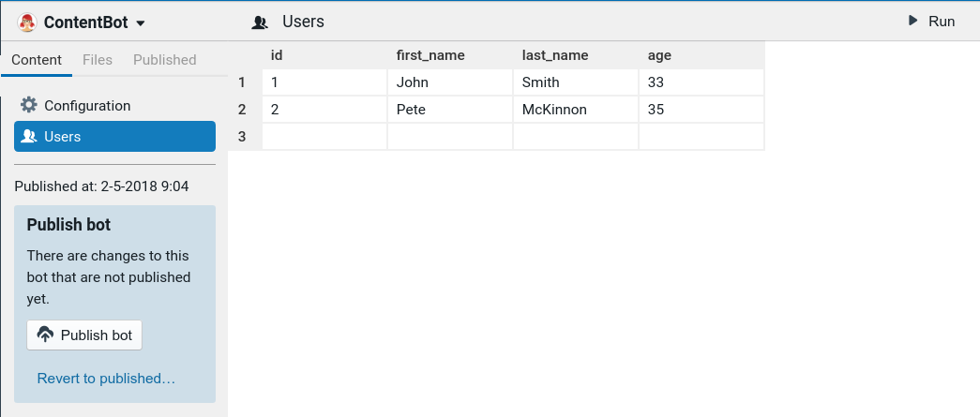This screenshot has height=417, width=980.
Task: Select row number 2 header
Action: pos(242,110)
